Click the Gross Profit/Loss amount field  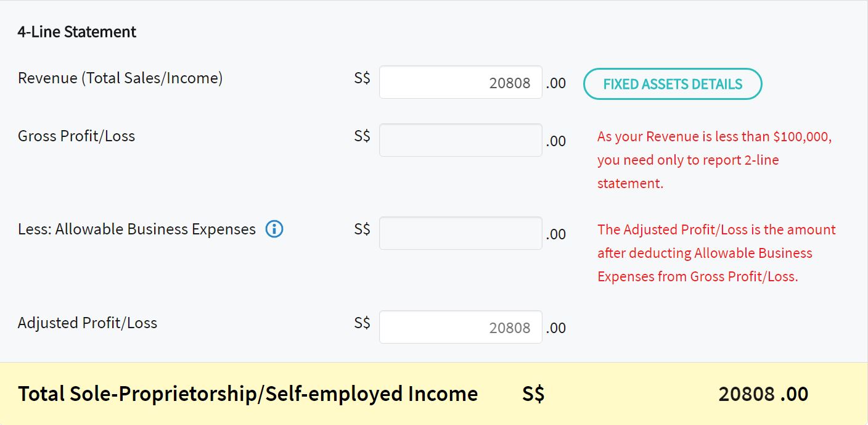coord(461,140)
